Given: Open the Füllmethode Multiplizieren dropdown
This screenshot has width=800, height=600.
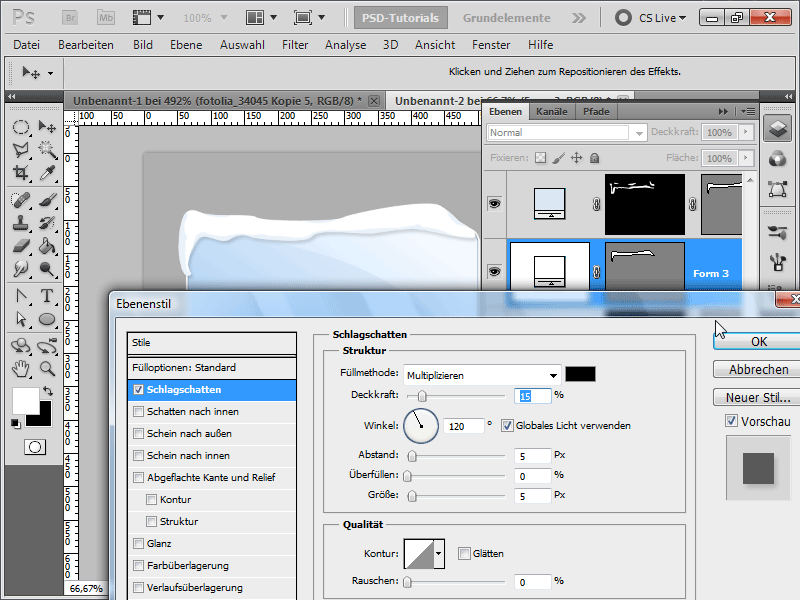Looking at the screenshot, I should 482,376.
